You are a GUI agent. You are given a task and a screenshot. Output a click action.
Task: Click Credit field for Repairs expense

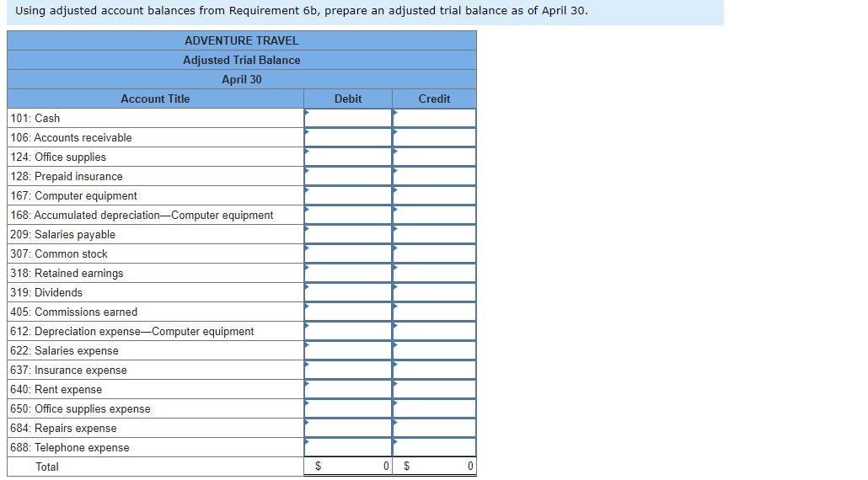(x=435, y=428)
